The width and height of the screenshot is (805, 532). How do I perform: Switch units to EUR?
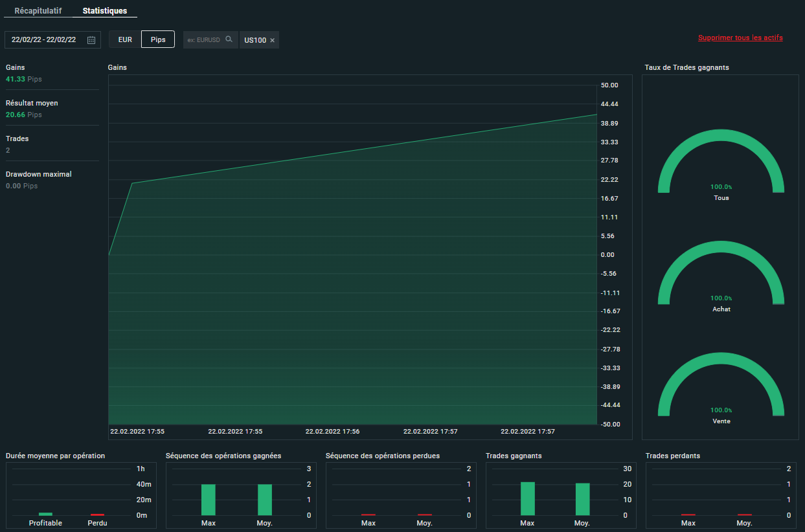pos(125,39)
